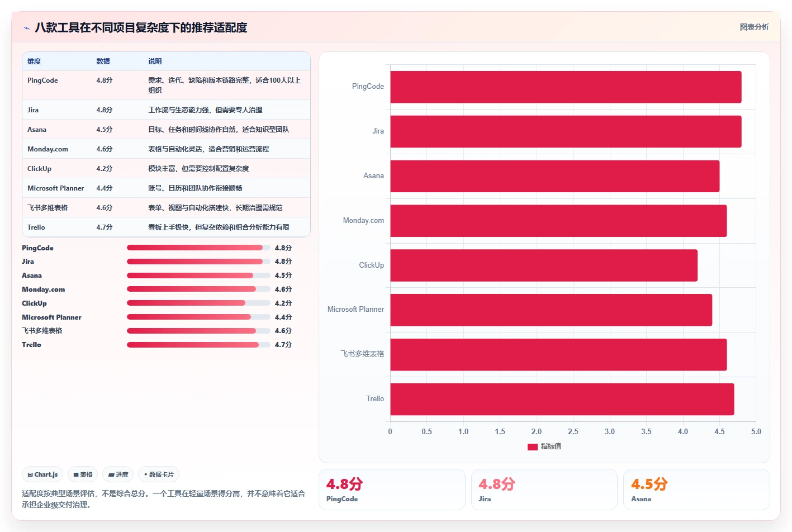Click the Microsoft Planner progress bar
This screenshot has height=532, width=792.
198,317
